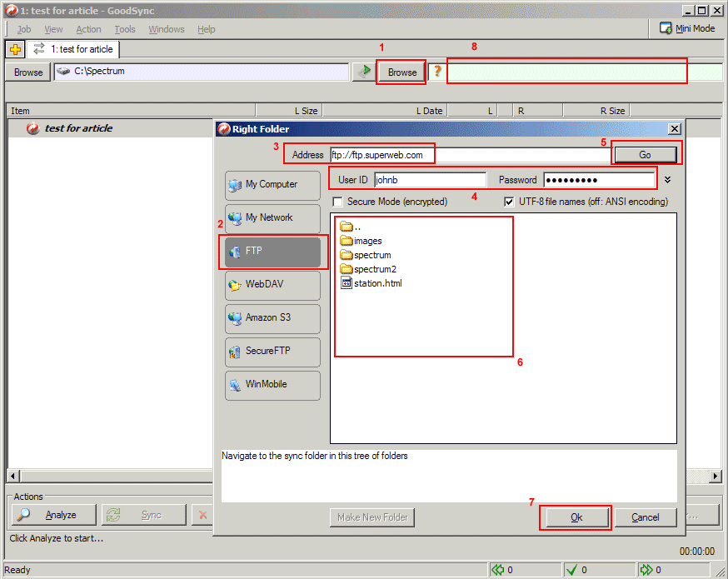Viewport: 728px width, 579px height.
Task: Choose My Network location
Action: 272,218
